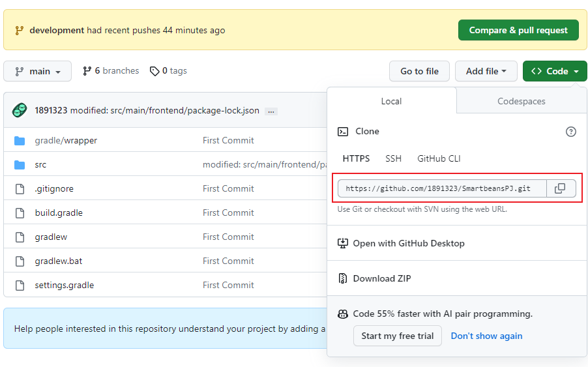Open the gradle/wrapper folder
The height and width of the screenshot is (367, 588).
(x=66, y=141)
